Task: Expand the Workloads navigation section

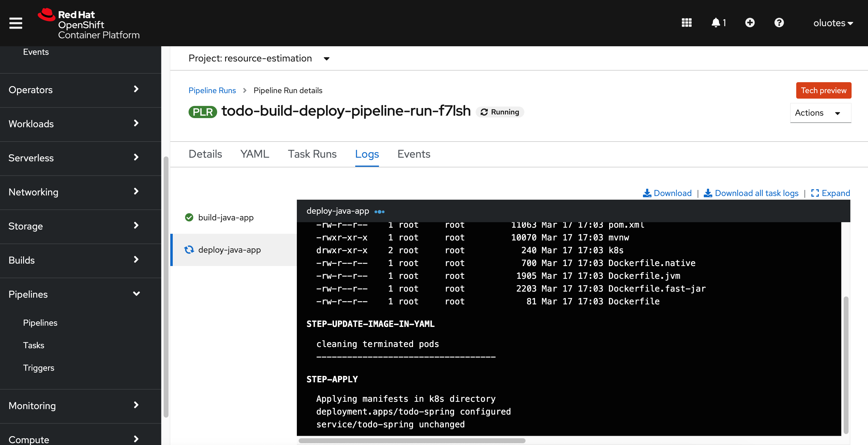Action: coord(74,124)
